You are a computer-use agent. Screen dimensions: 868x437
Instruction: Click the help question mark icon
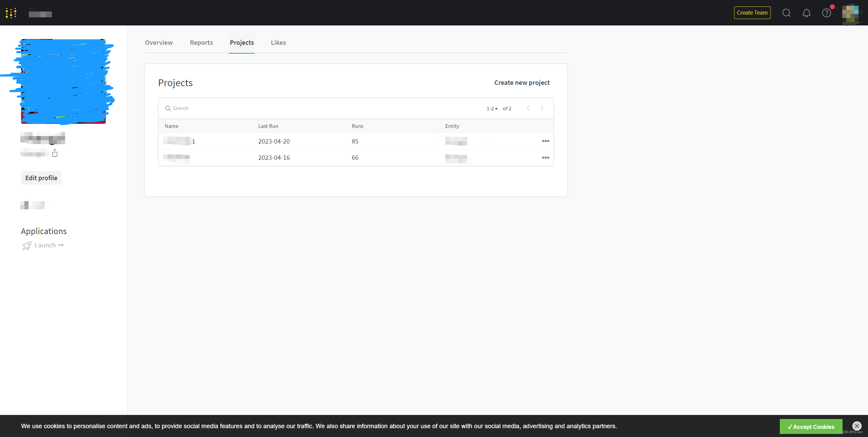pos(827,13)
